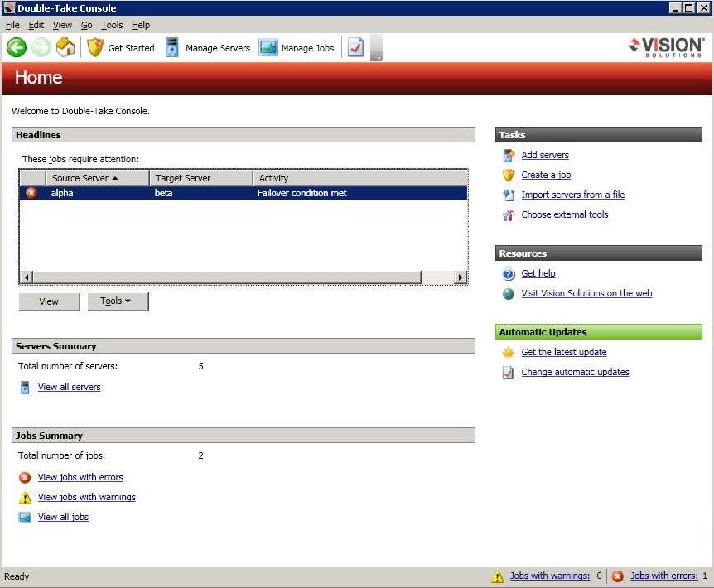Open Manage Servers from the toolbar
Viewport: 714px width, 588px height.
point(207,48)
